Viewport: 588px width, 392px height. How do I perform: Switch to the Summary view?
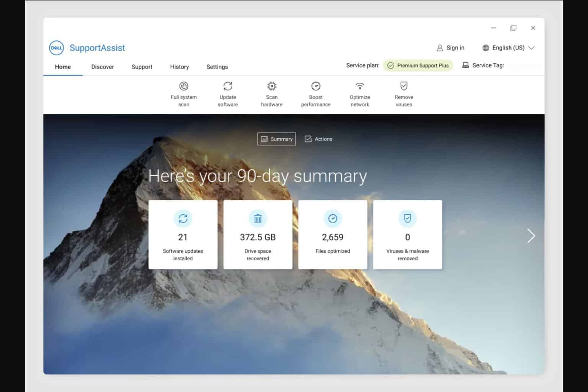click(276, 139)
